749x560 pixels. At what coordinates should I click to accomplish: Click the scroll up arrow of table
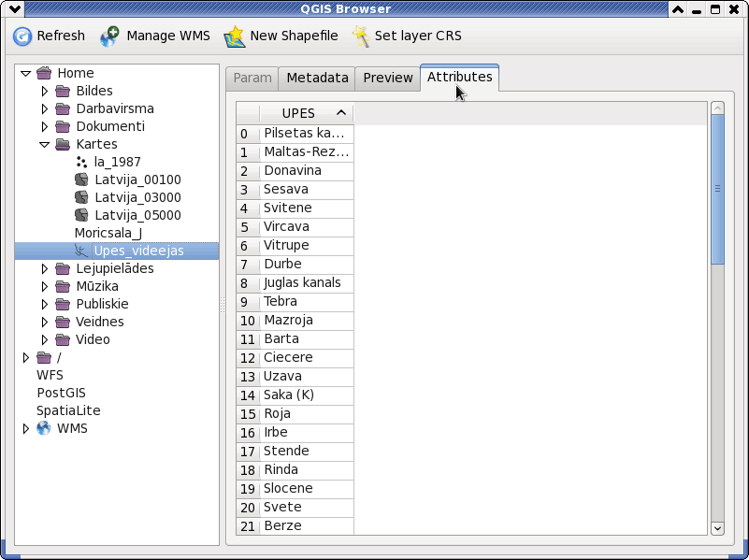(717, 108)
